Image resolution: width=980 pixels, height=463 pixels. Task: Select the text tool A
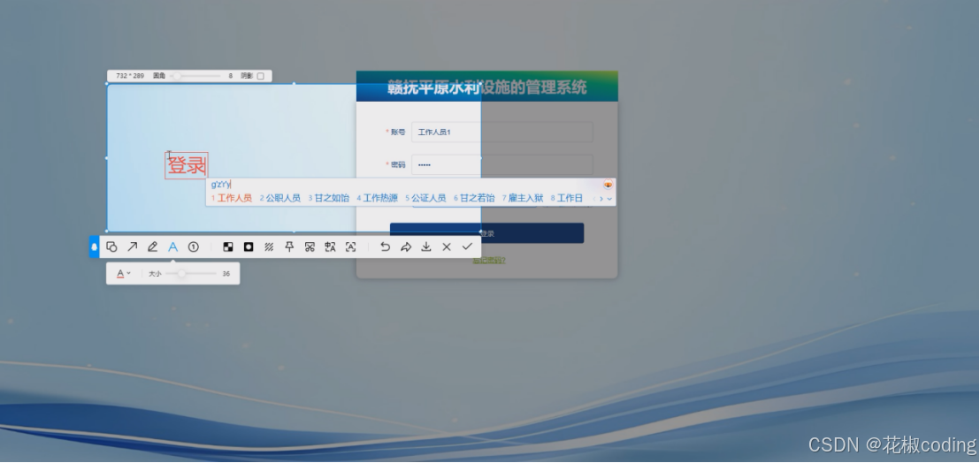pos(173,247)
